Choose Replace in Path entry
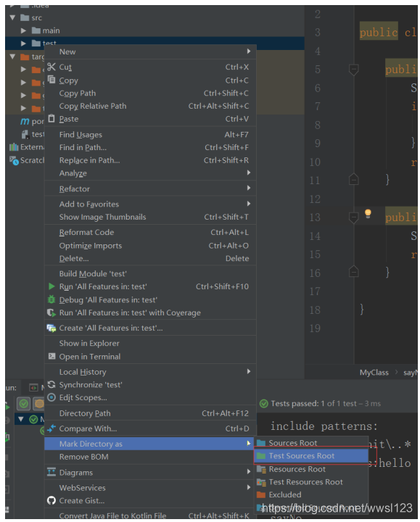Screen dimensions: 420x522 [150, 160]
